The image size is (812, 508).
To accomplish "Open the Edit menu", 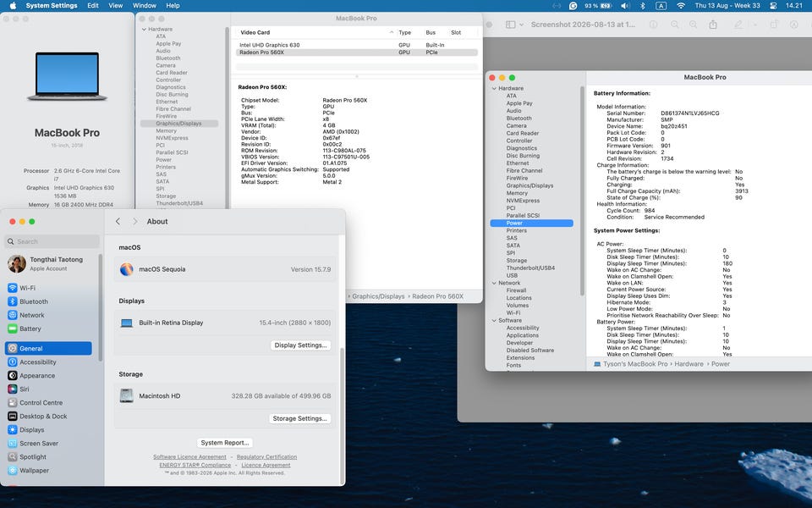I will pos(93,6).
